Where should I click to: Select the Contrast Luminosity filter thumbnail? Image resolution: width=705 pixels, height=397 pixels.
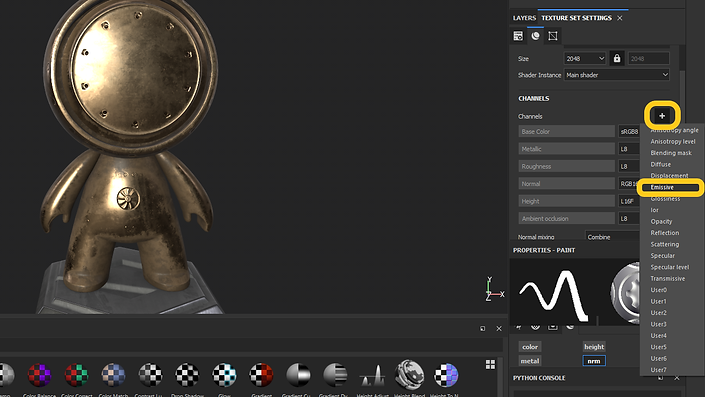coord(150,375)
